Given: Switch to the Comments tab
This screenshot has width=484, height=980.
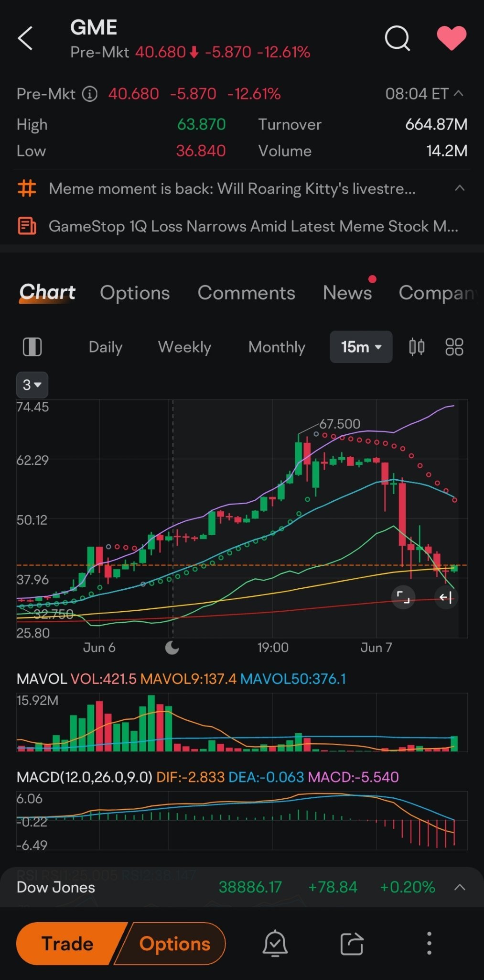Looking at the screenshot, I should [247, 293].
